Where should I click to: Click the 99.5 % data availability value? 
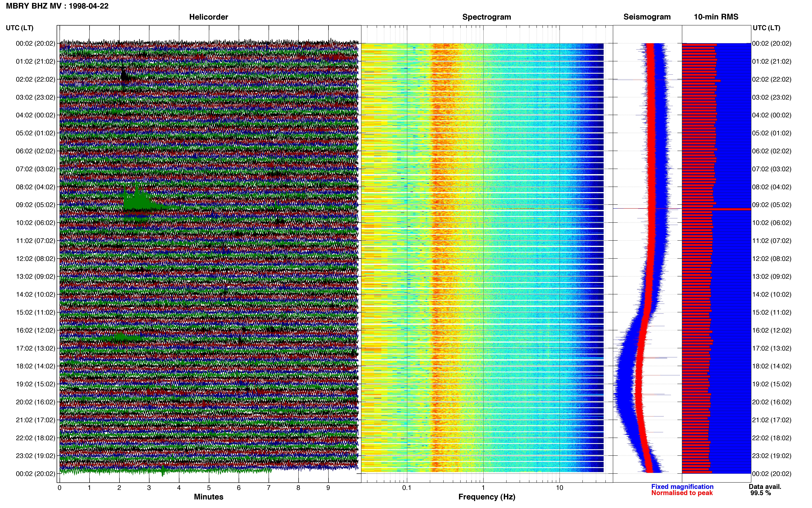761,493
